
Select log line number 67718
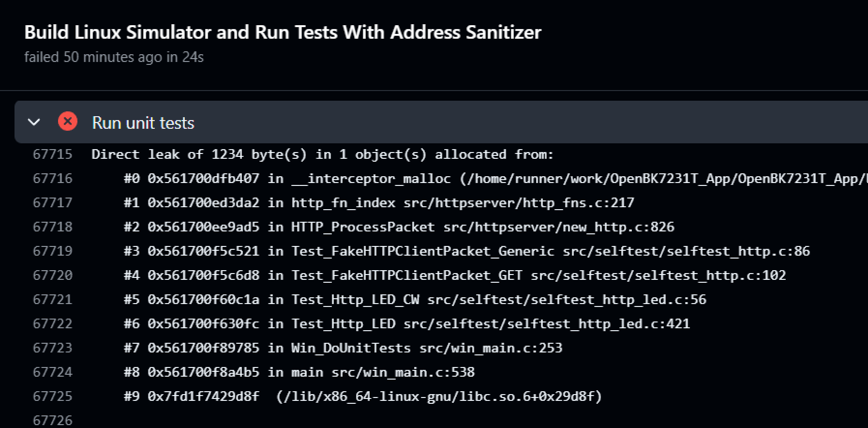click(x=52, y=227)
